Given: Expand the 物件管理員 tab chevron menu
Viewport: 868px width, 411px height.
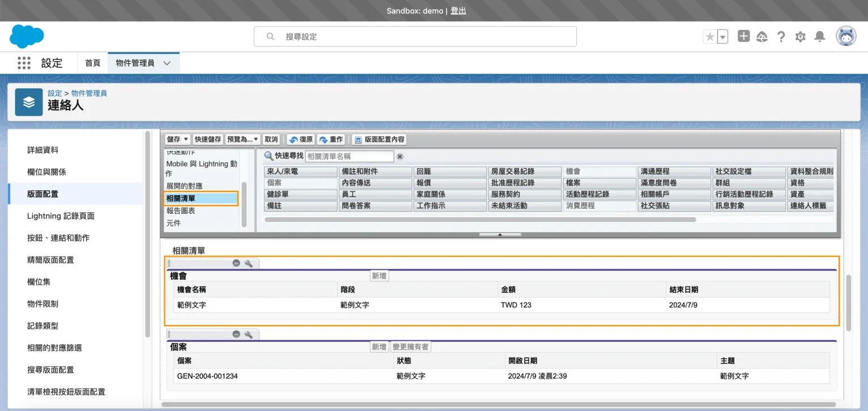Looking at the screenshot, I should click(x=167, y=63).
